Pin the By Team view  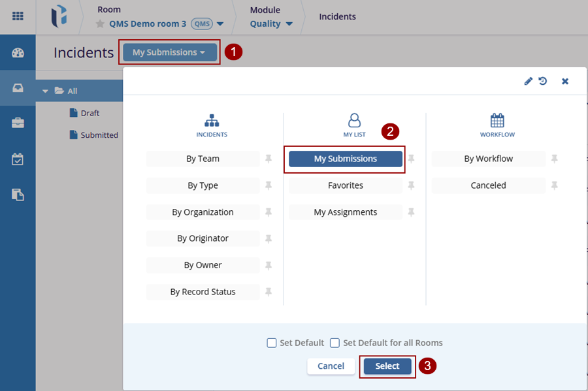pyautogui.click(x=269, y=159)
